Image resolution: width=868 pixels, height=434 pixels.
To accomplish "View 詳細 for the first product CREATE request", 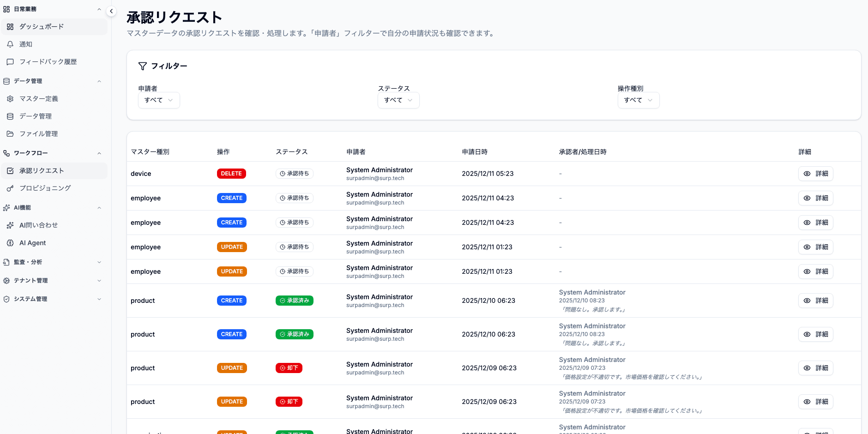I will [816, 301].
